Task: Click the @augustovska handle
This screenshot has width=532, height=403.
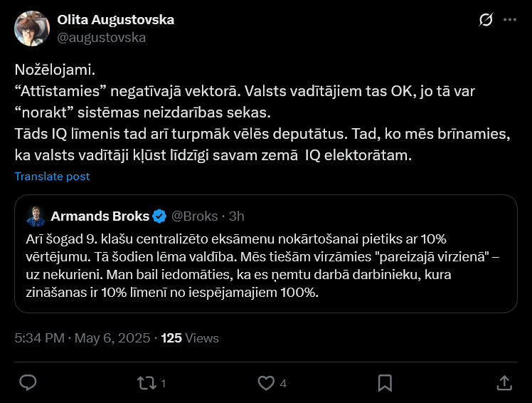Action: [x=101, y=38]
